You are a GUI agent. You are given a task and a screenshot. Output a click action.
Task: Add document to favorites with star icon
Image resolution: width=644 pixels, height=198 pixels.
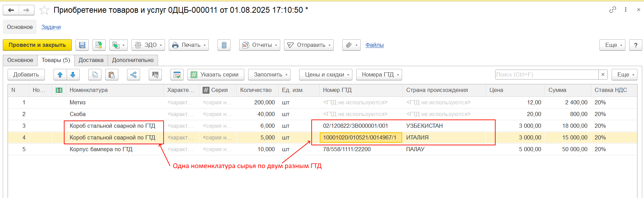pyautogui.click(x=44, y=10)
